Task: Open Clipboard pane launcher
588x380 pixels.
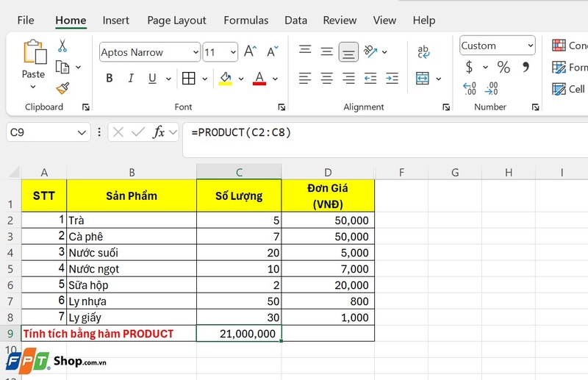Action: pyautogui.click(x=86, y=107)
